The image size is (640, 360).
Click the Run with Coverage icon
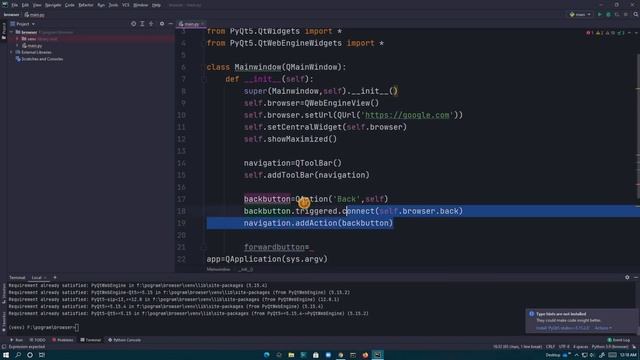tap(617, 14)
